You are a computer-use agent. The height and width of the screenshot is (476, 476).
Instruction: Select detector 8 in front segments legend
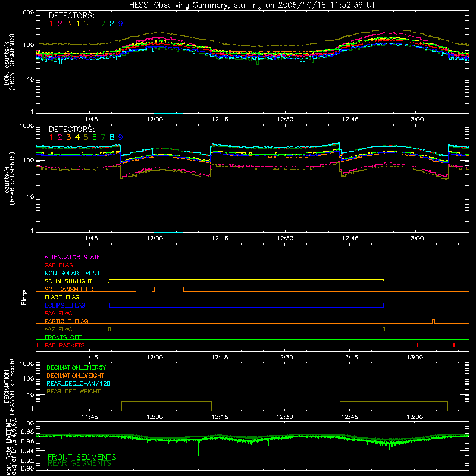click(x=112, y=24)
